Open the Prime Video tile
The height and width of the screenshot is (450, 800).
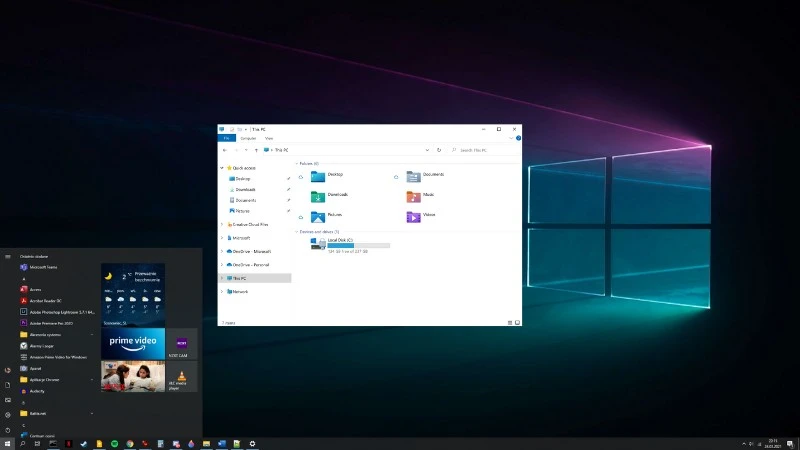pos(133,343)
